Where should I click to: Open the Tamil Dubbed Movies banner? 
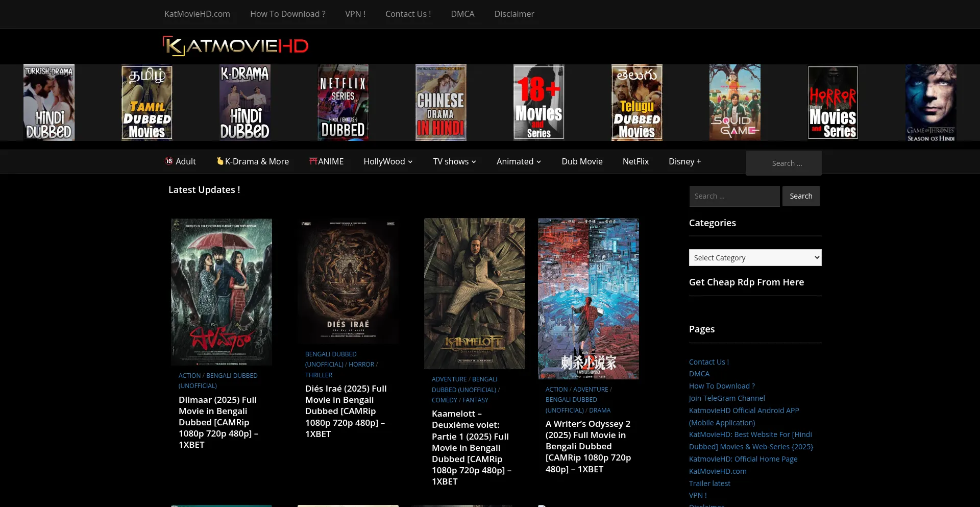(x=147, y=102)
